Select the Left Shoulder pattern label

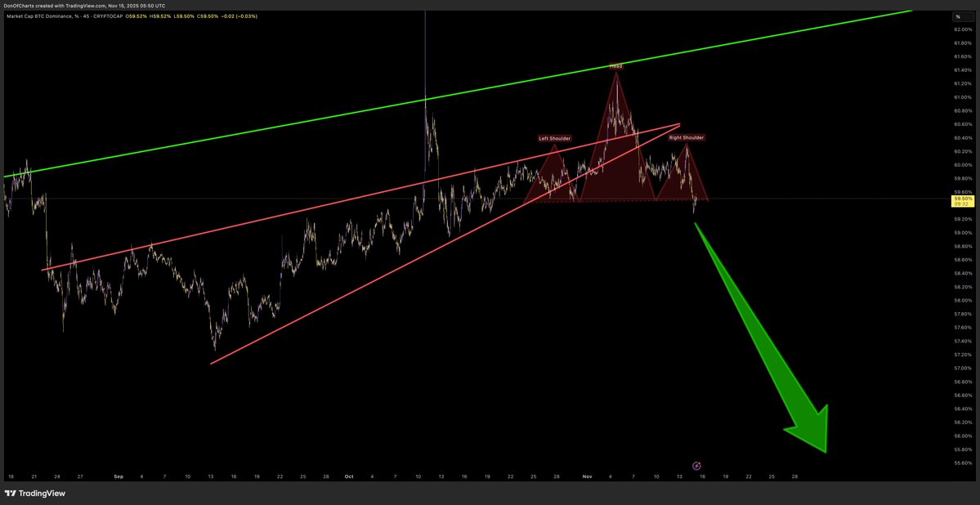pyautogui.click(x=554, y=138)
